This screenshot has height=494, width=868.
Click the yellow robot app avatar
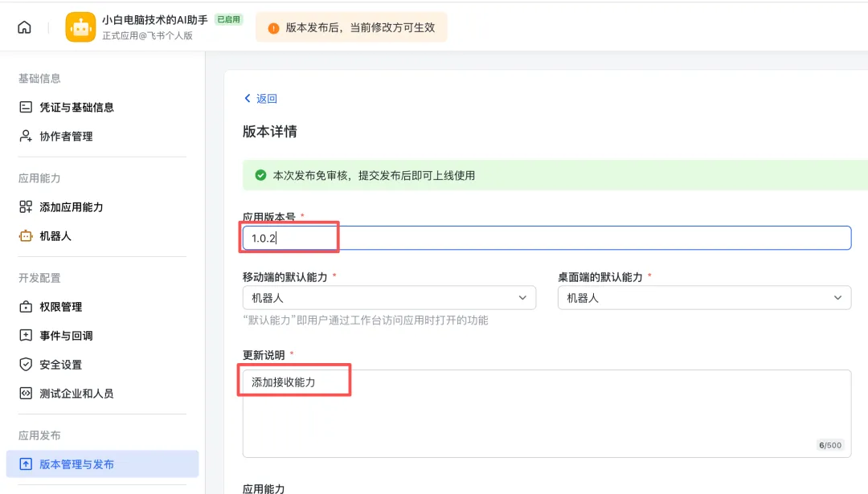(x=80, y=27)
